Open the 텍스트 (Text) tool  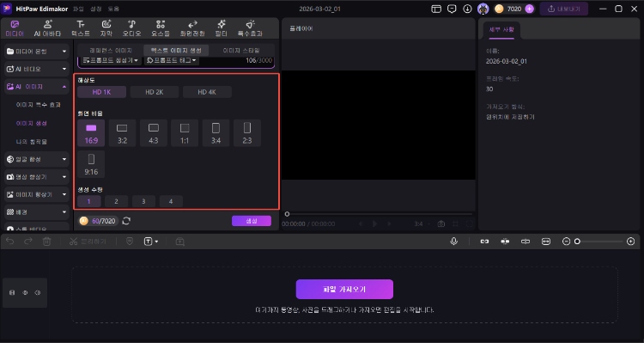point(81,28)
